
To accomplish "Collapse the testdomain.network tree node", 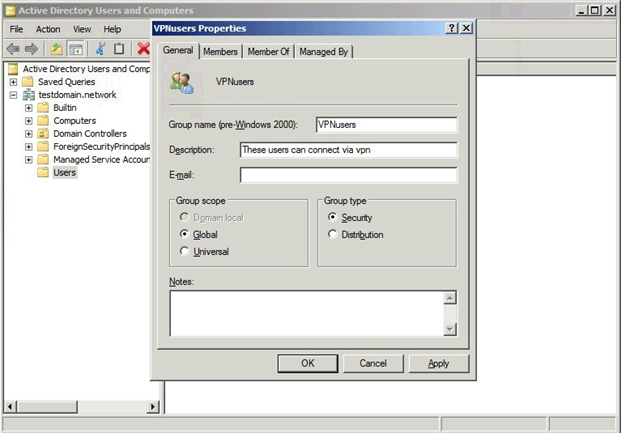I will pyautogui.click(x=13, y=95).
